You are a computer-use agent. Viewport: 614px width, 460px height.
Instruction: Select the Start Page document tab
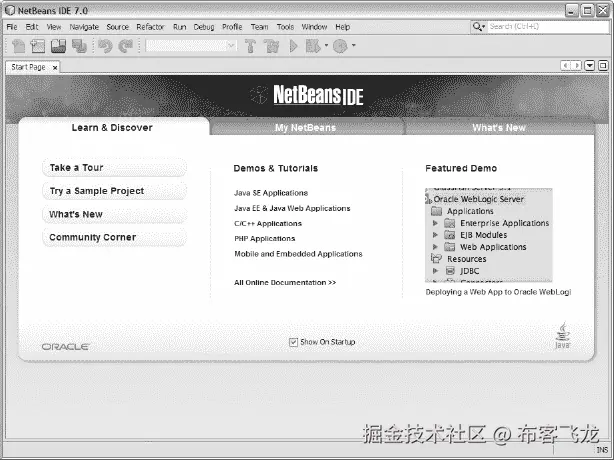[29, 67]
